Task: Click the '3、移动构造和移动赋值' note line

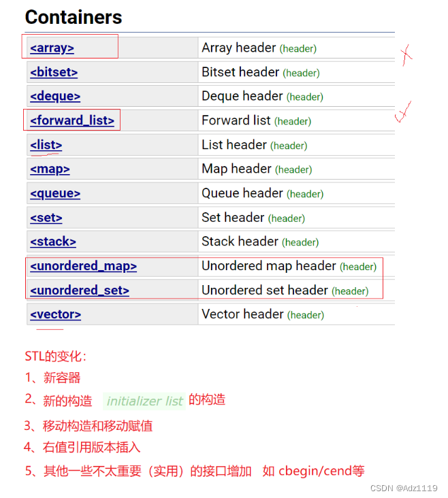Action: pos(89,426)
